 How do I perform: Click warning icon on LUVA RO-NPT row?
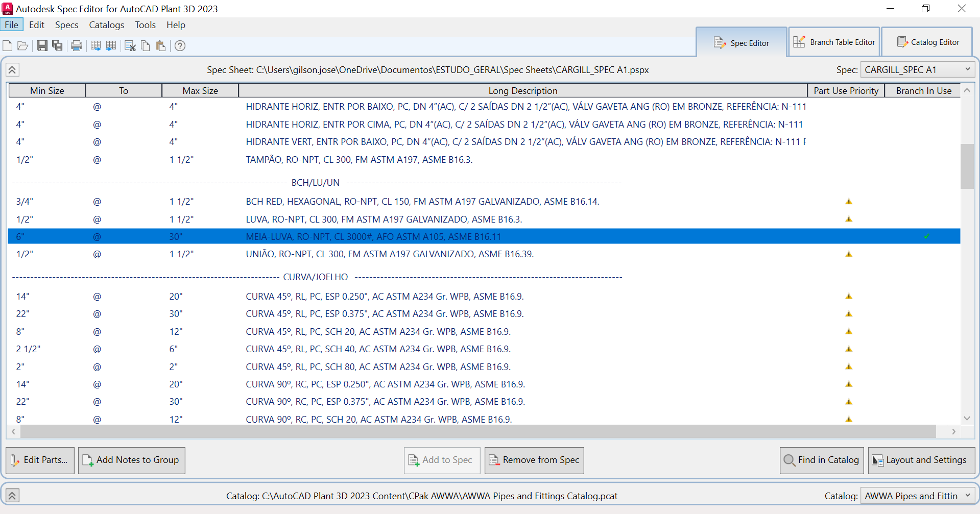coord(849,219)
